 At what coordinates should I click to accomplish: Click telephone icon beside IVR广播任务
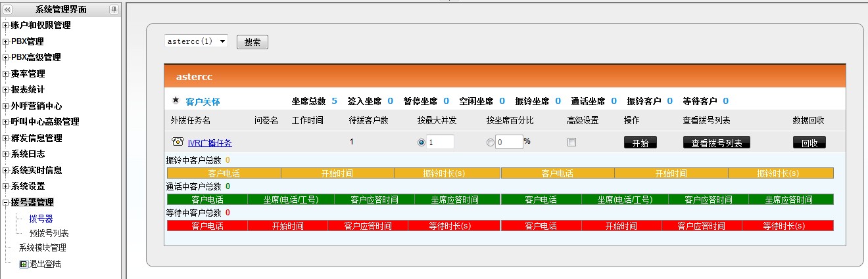coord(177,142)
